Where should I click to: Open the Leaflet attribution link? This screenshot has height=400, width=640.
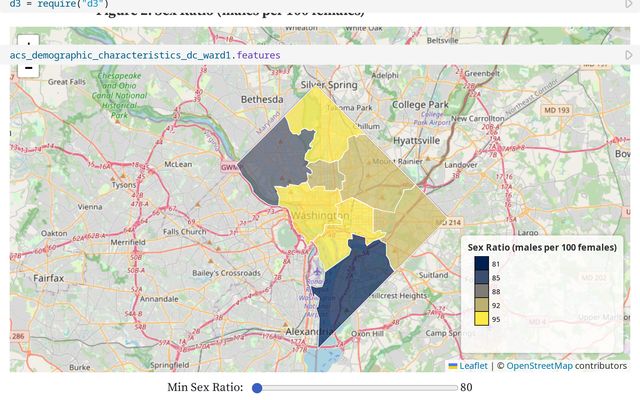tap(474, 366)
